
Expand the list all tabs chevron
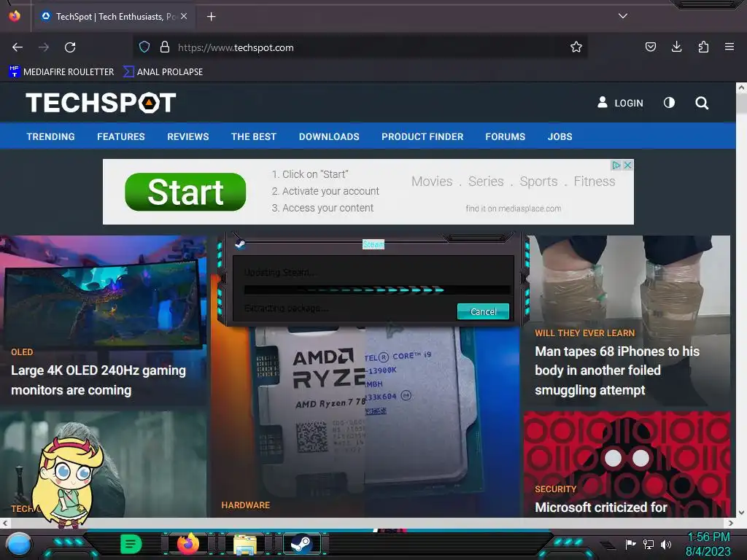coord(623,16)
